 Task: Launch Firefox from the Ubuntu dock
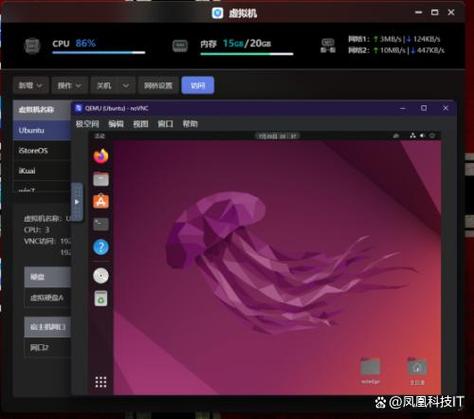(x=101, y=156)
